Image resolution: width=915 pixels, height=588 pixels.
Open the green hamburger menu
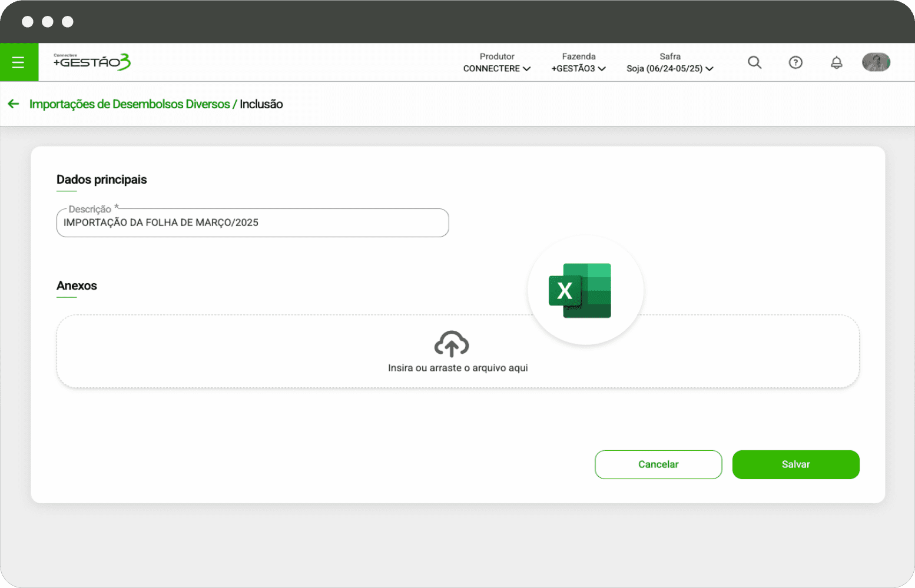tap(18, 62)
